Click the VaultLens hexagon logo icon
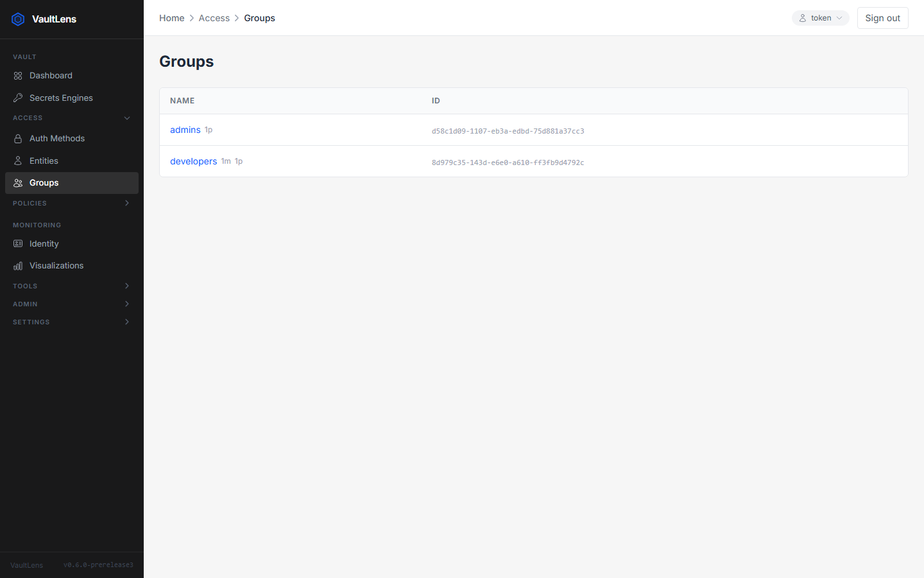This screenshot has width=924, height=578. pyautogui.click(x=18, y=19)
